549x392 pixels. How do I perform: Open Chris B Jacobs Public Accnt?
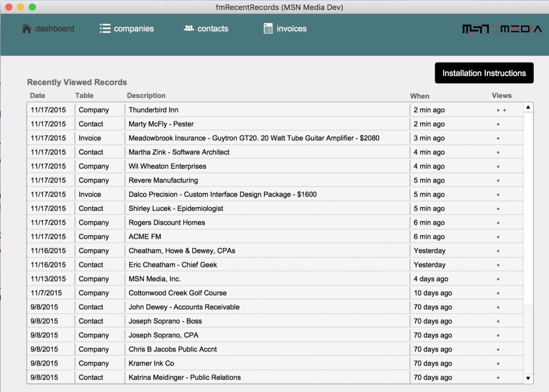275,349
